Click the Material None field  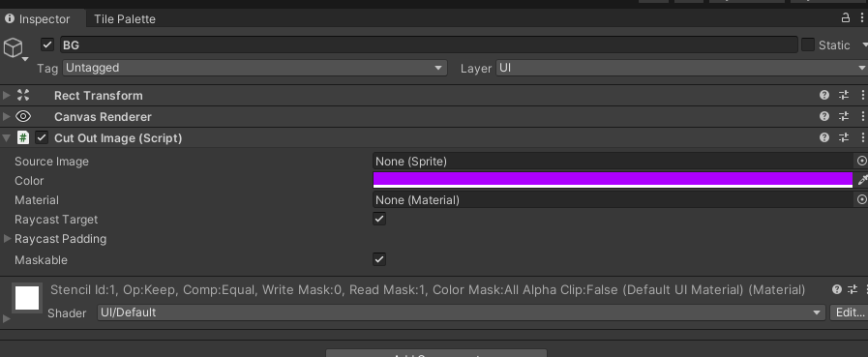coord(614,200)
